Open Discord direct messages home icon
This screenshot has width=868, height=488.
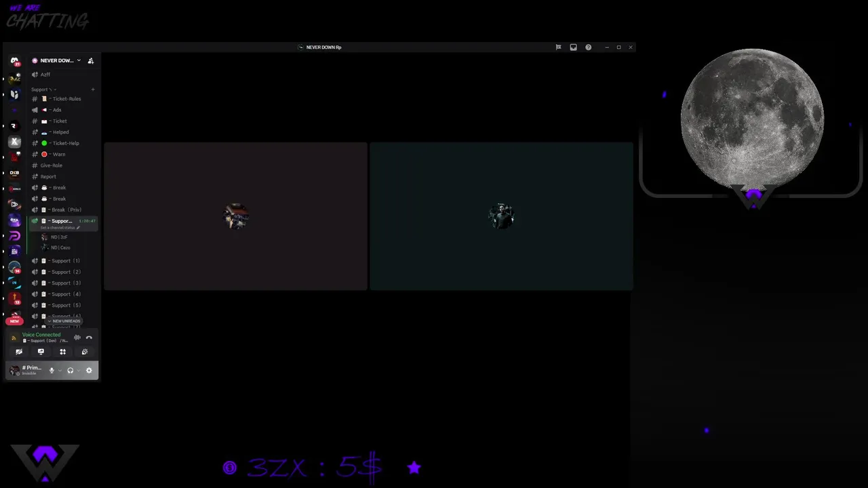point(14,61)
